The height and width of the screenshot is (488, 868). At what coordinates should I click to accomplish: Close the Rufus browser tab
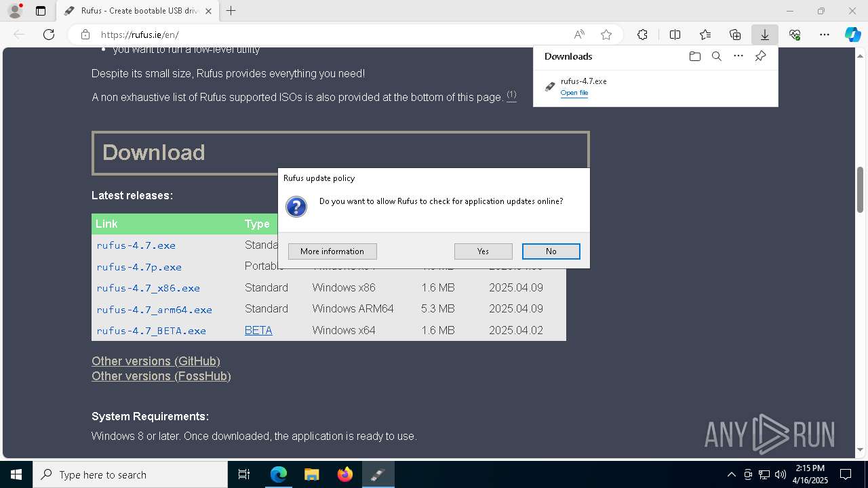[x=208, y=11]
